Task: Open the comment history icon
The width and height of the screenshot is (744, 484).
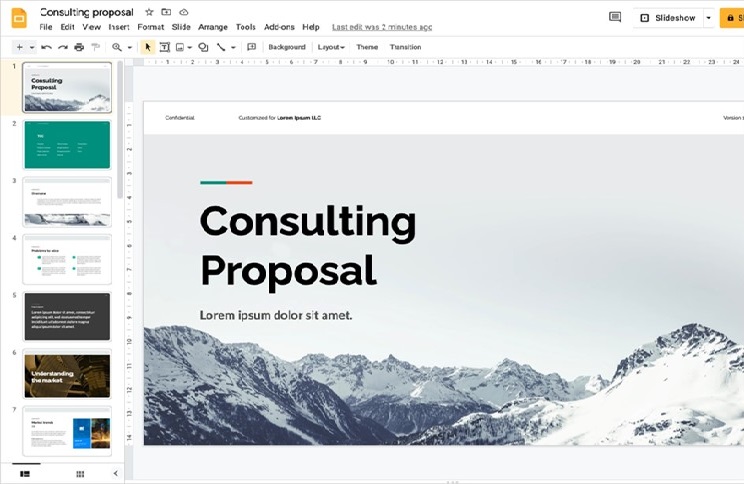Action: [615, 17]
